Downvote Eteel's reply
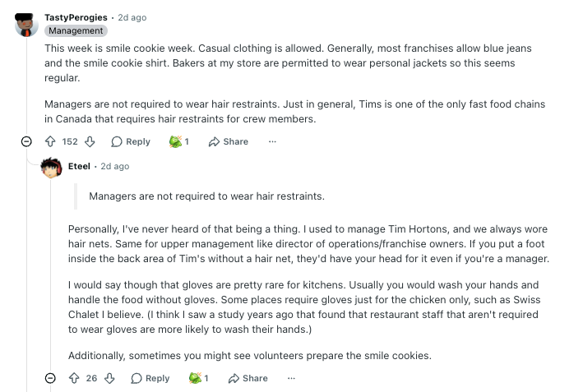583x392 pixels. (109, 378)
